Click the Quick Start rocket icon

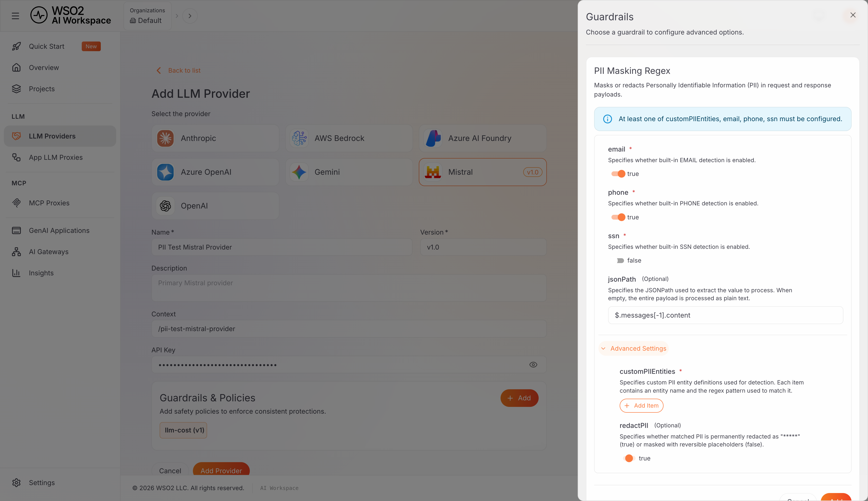(x=16, y=46)
